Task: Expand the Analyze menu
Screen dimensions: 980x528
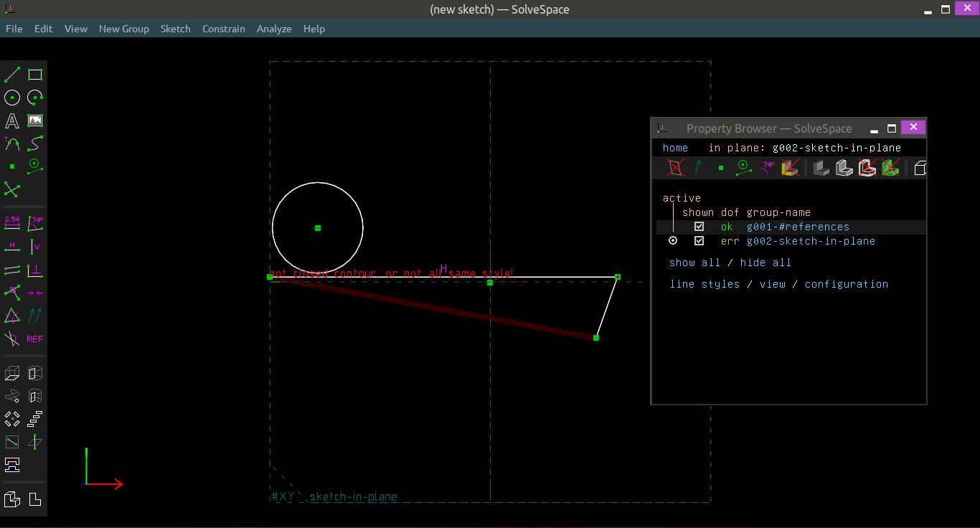Action: point(273,29)
